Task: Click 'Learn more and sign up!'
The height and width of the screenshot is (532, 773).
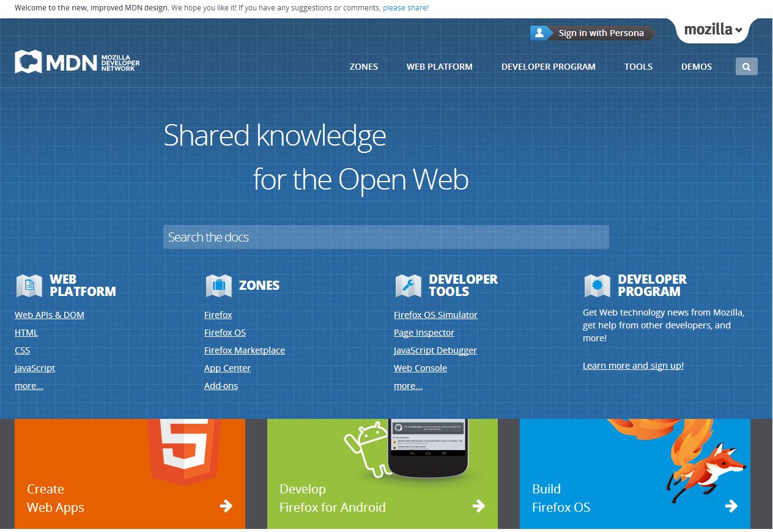Action: (633, 366)
